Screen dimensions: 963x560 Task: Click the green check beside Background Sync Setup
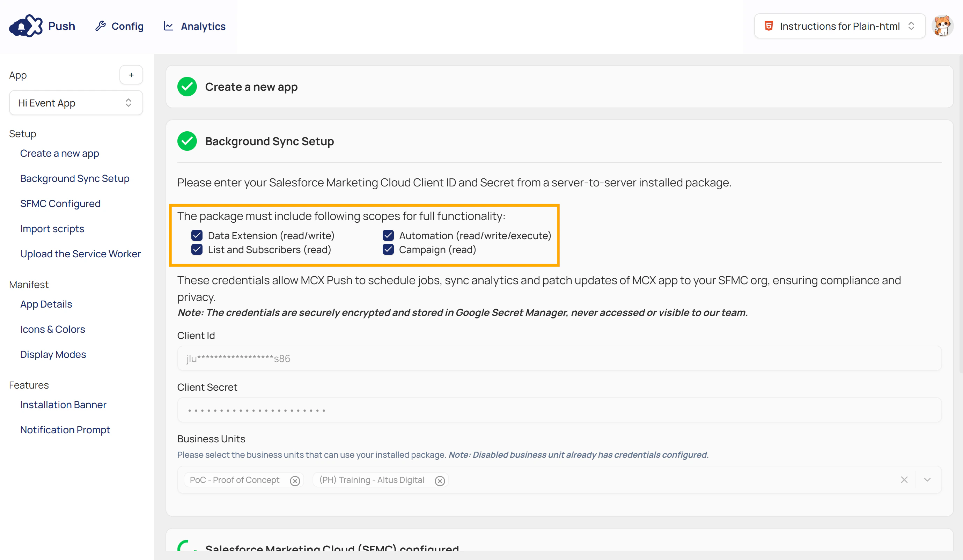pyautogui.click(x=187, y=141)
